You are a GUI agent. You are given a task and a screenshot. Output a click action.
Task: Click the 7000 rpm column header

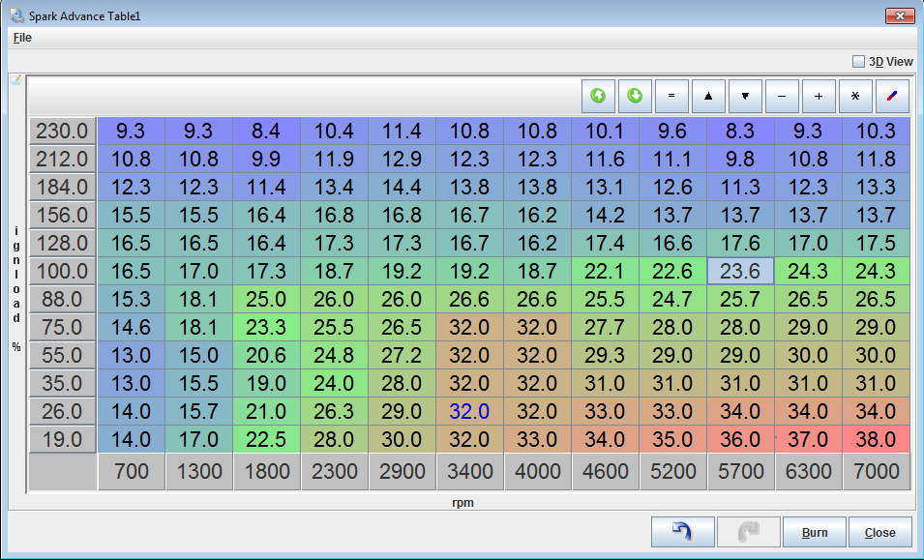click(x=876, y=473)
